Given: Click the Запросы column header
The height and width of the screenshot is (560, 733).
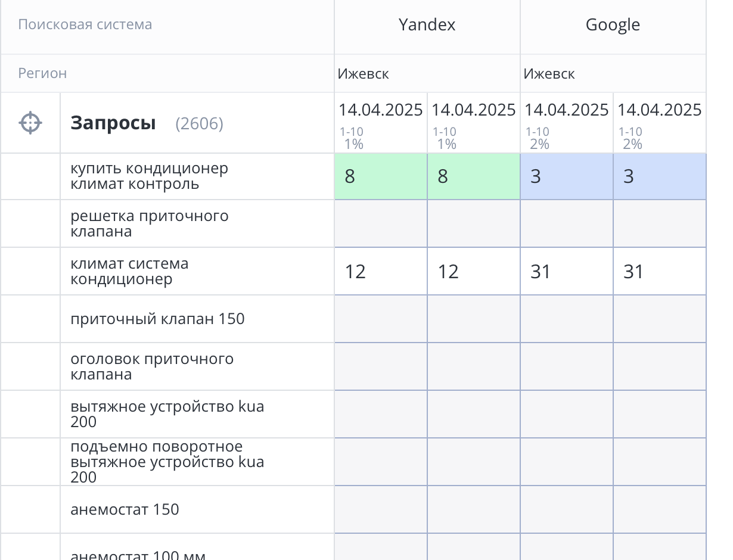Looking at the screenshot, I should [113, 123].
